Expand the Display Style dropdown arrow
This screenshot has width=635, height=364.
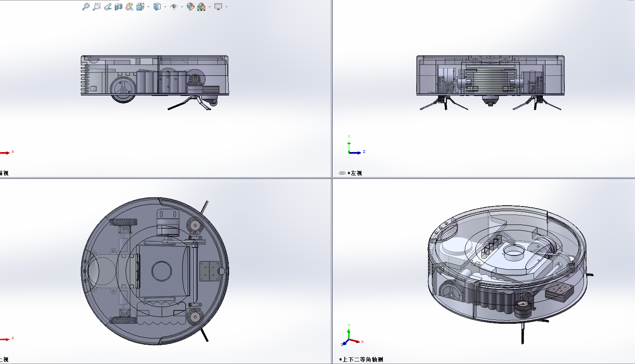click(x=165, y=7)
